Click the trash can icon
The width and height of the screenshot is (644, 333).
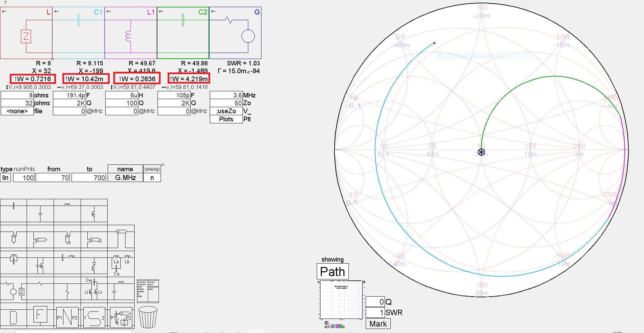tap(148, 317)
